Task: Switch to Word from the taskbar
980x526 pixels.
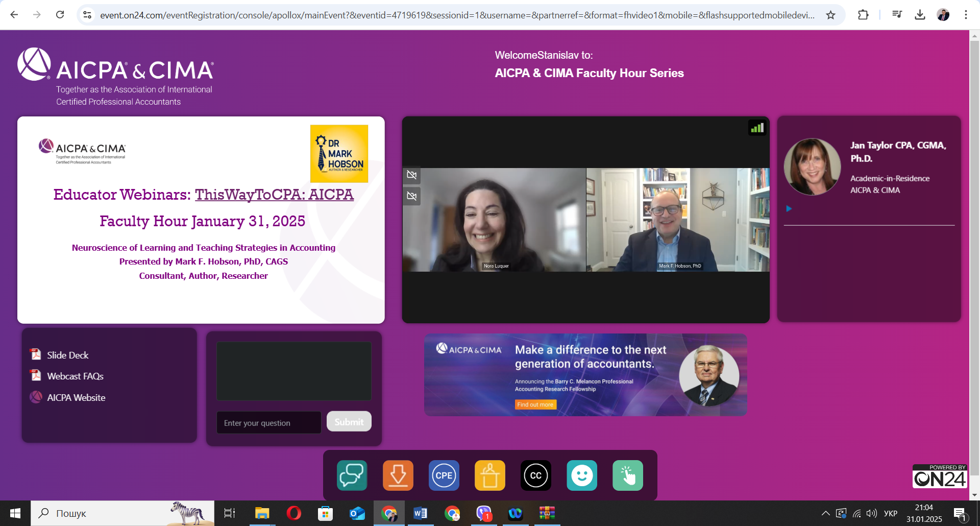Action: click(420, 513)
